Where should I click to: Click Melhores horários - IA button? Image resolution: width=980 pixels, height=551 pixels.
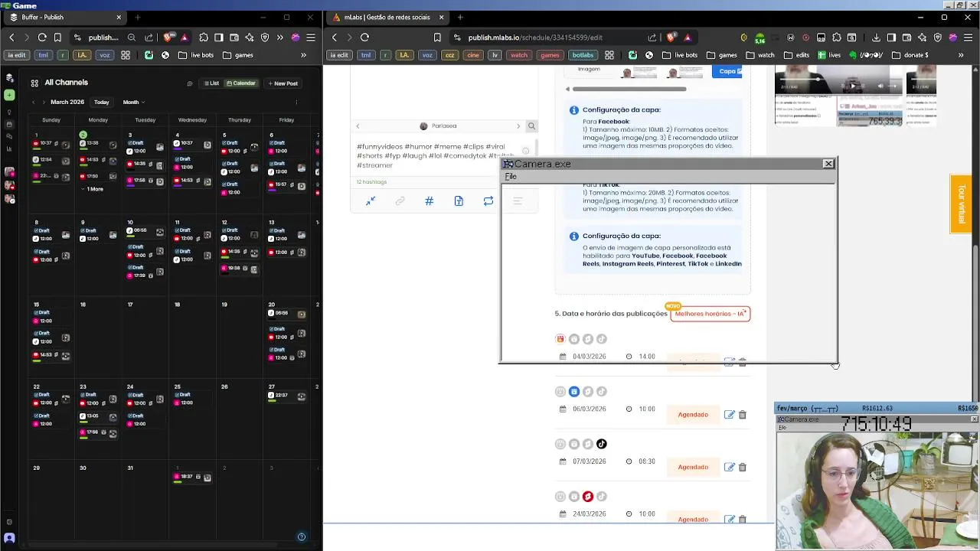(x=710, y=314)
